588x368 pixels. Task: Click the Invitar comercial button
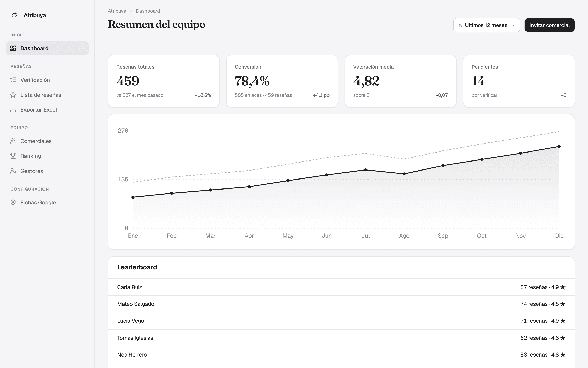[549, 25]
